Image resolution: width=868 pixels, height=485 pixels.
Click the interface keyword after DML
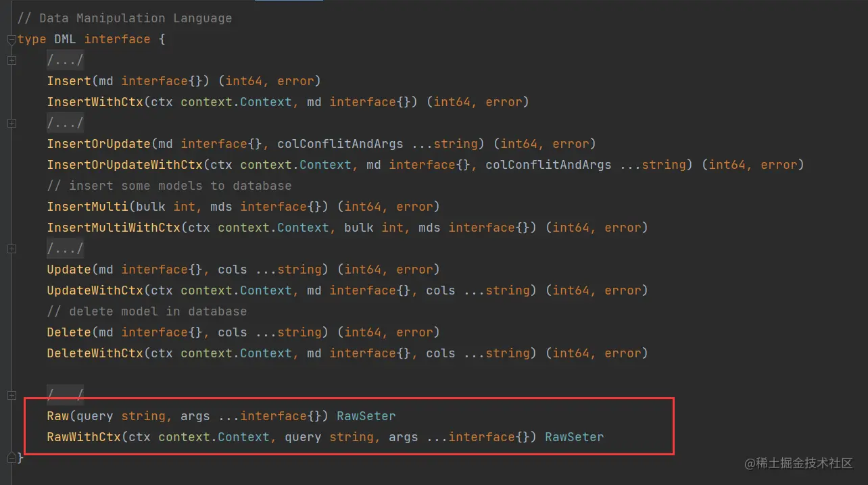(x=117, y=39)
